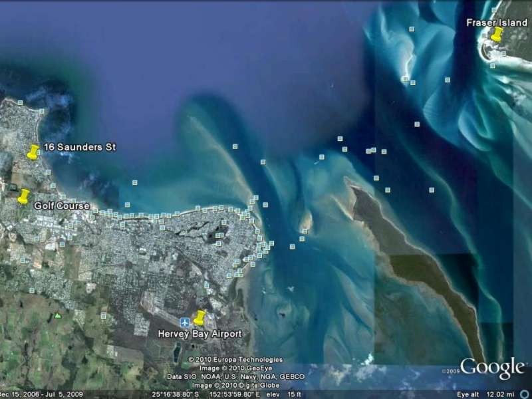
Task: Click the "16 Saunders St" placemark label
Action: [x=79, y=147]
